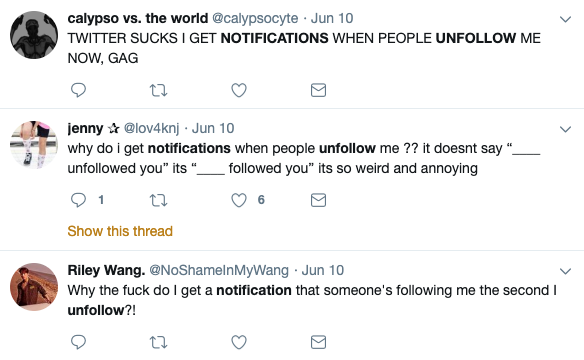Image resolution: width=584 pixels, height=360 pixels.
Task: Reply to calypso vs. the world's tweet
Action: coord(78,90)
